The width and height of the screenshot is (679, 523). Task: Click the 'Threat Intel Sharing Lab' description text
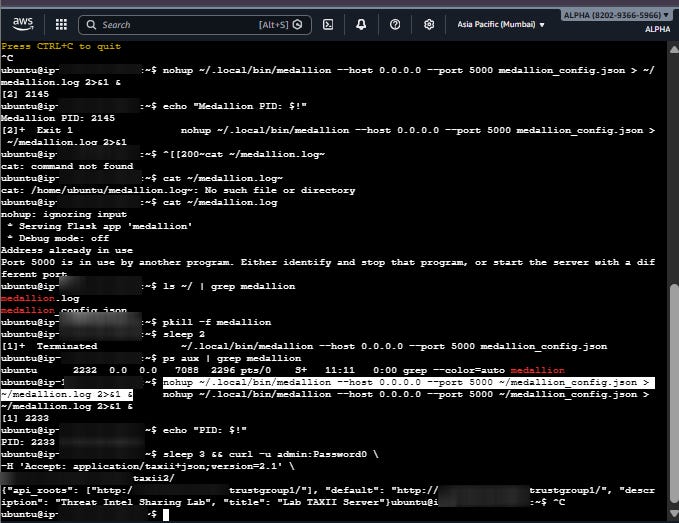click(x=133, y=502)
